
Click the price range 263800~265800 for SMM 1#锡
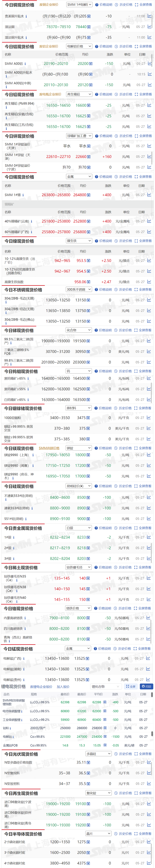coord(56,195)
